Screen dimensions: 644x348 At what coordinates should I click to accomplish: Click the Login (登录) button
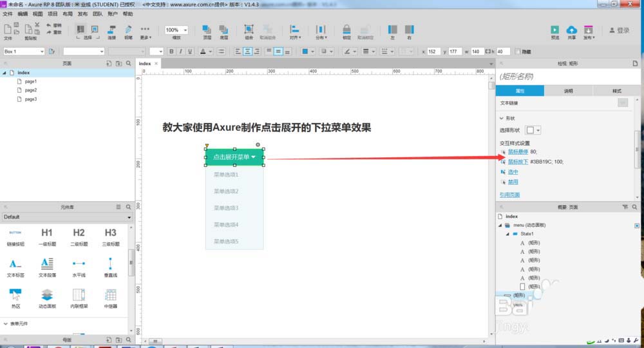(620, 30)
